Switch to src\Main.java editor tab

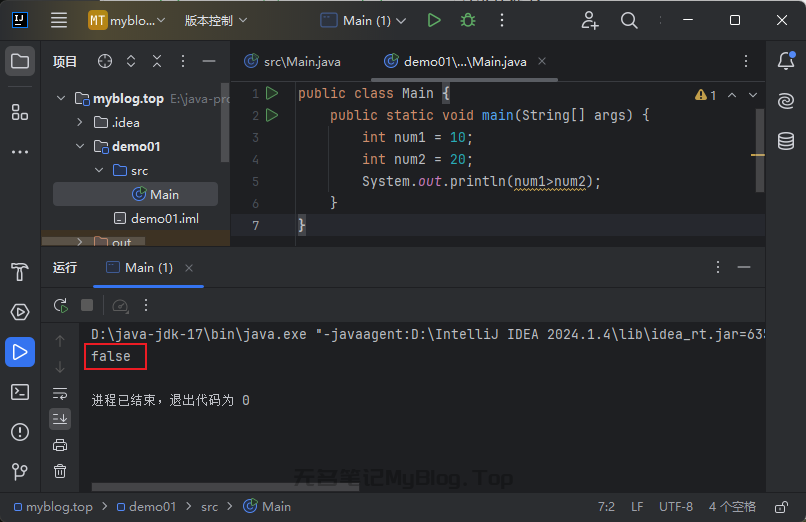(292, 62)
